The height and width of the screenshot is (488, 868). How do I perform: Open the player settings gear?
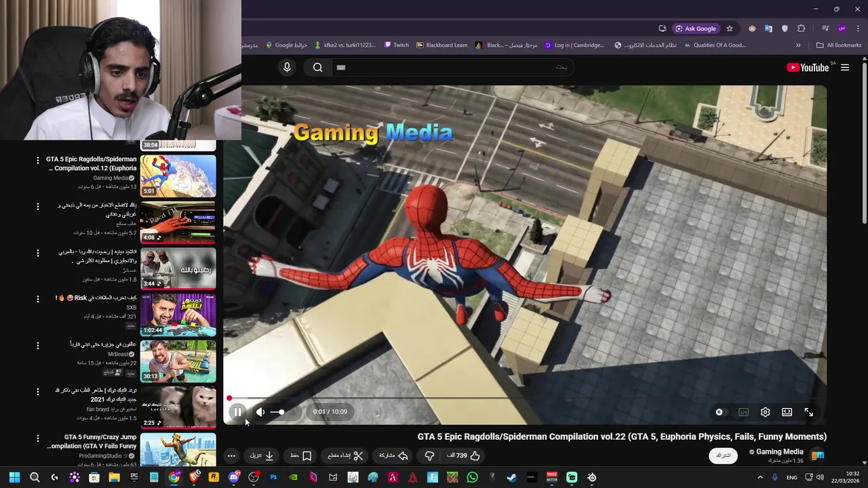pos(765,412)
